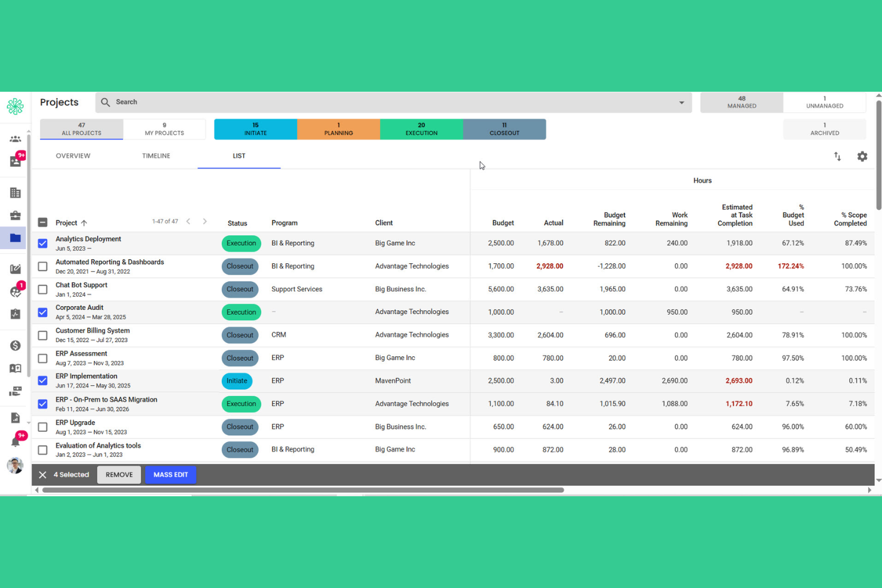This screenshot has height=588, width=882.
Task: Show Managed projects
Action: (x=741, y=102)
